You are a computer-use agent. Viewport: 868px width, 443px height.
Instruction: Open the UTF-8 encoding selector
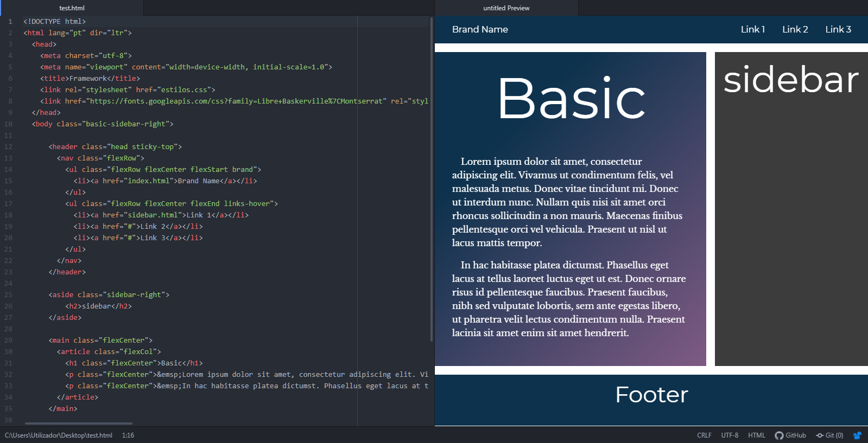[x=730, y=435]
